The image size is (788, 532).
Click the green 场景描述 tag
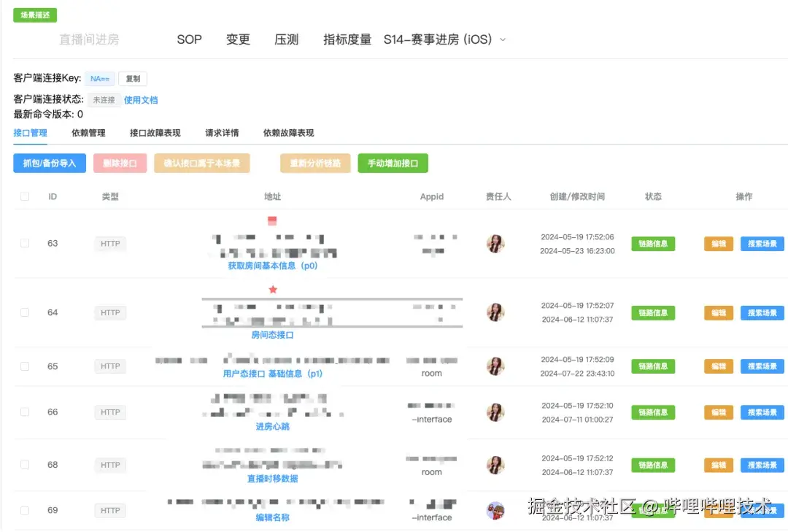tap(34, 15)
